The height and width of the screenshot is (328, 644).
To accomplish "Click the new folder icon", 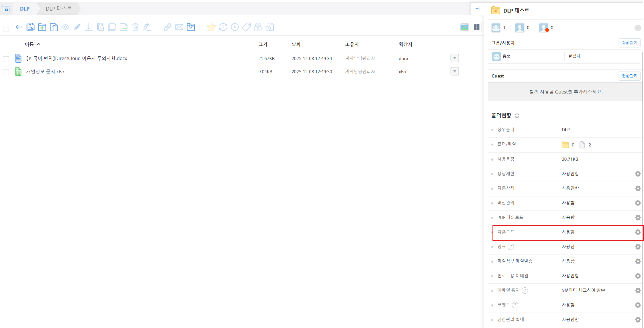I will tap(42, 27).
